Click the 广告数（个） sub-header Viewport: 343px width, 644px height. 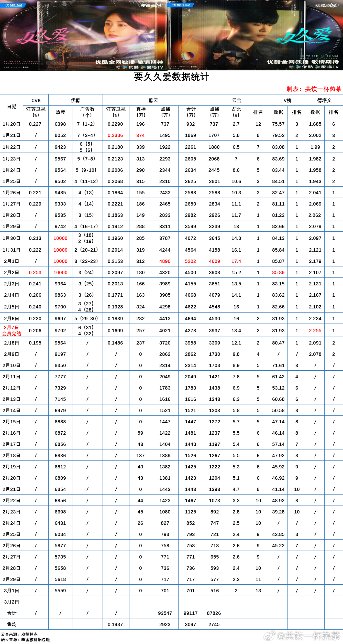click(87, 112)
